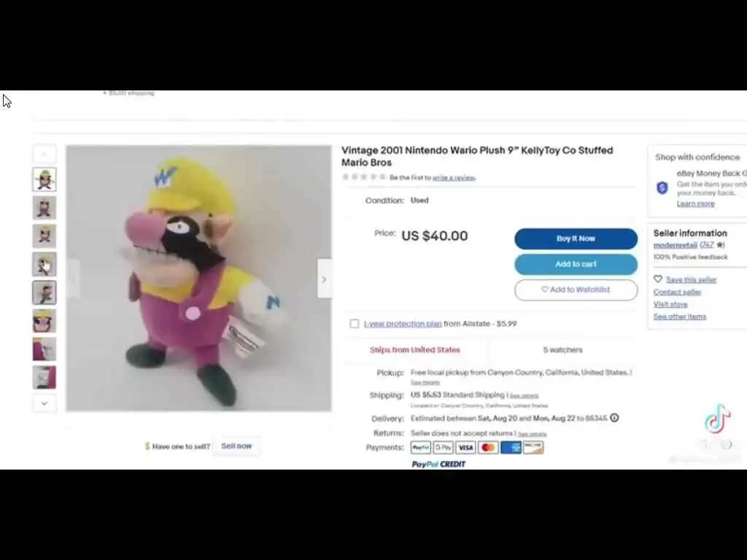Open the See other items link
Image resolution: width=747 pixels, height=560 pixels.
tap(680, 316)
